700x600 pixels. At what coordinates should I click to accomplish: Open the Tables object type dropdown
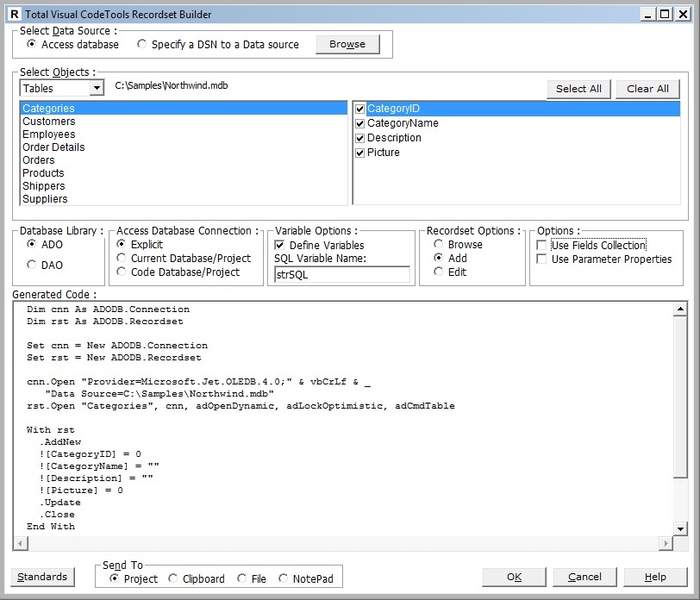tap(95, 88)
